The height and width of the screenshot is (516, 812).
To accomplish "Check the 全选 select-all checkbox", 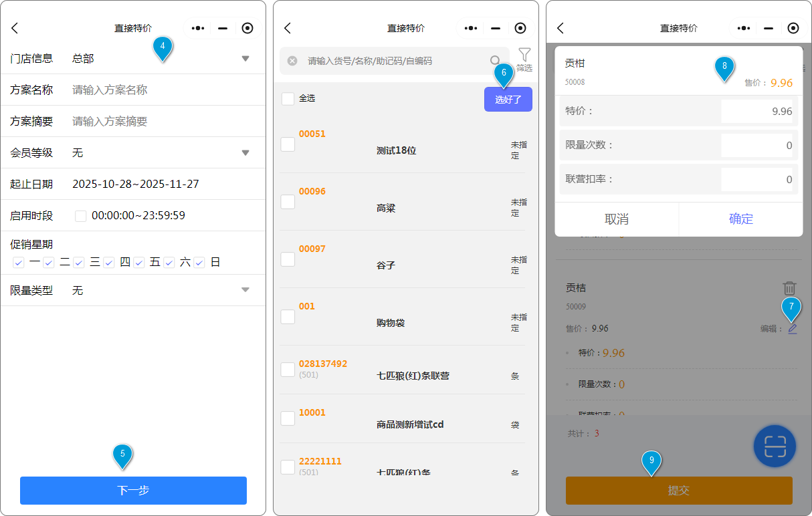I will (288, 99).
